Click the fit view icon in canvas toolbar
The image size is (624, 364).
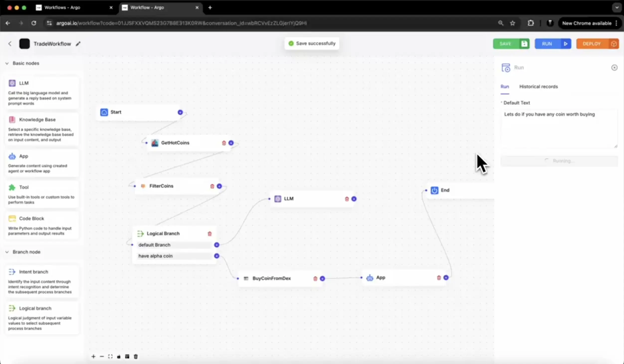coord(110,357)
